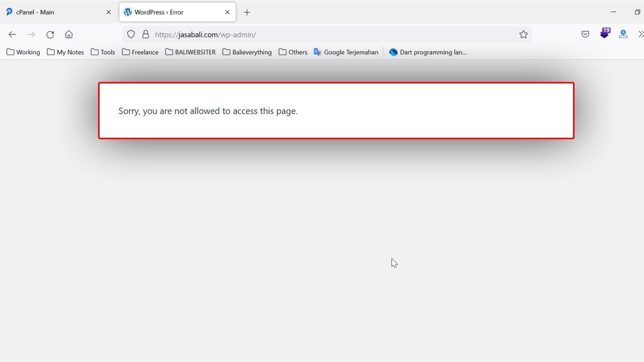Open the Freelance bookmarks folder
The width and height of the screenshot is (644, 362).
point(140,52)
